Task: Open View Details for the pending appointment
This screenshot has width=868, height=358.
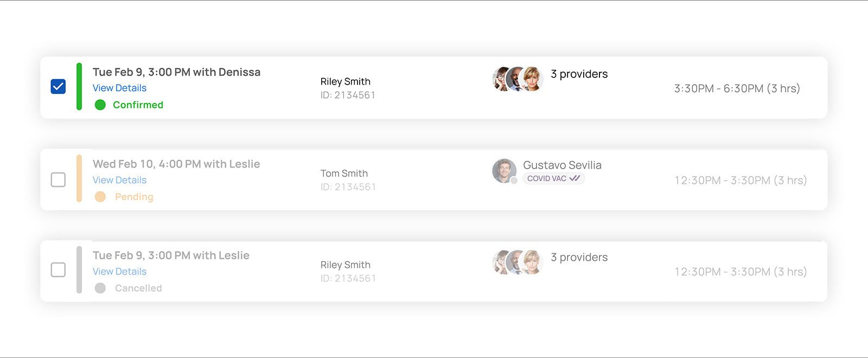Action: (x=119, y=180)
